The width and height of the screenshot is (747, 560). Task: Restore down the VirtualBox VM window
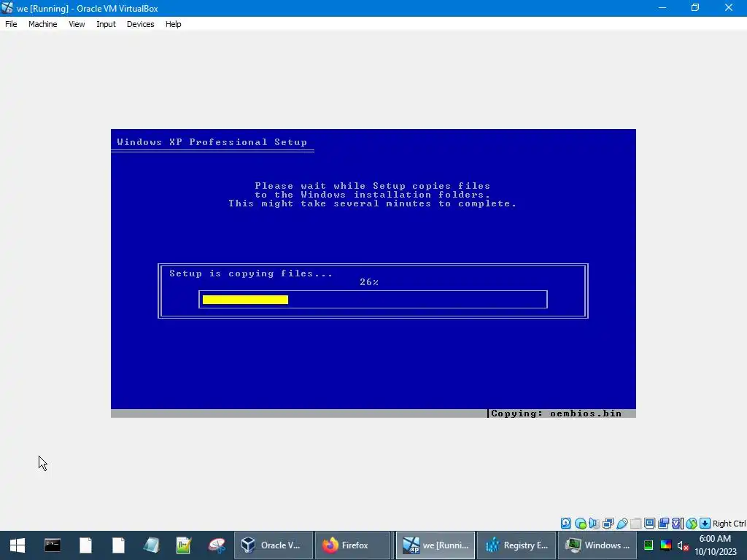[695, 8]
